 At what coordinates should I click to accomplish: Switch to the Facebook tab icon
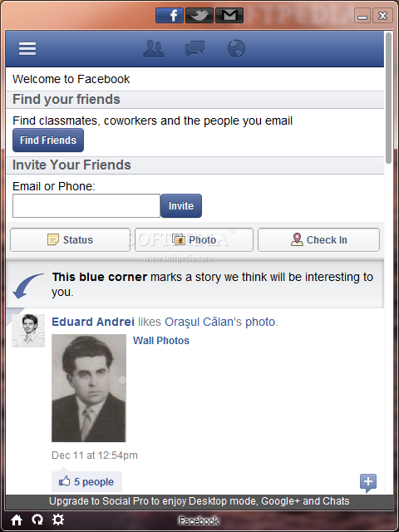tap(170, 15)
